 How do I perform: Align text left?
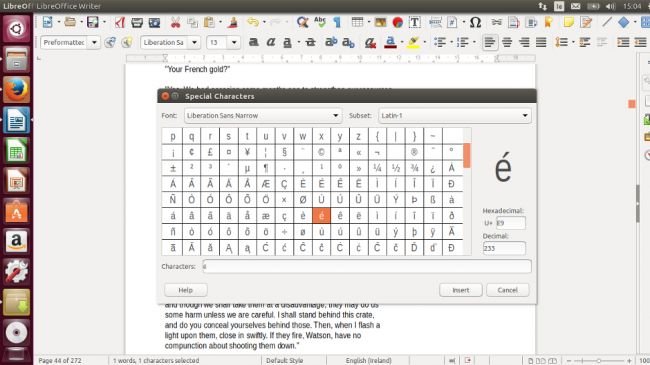click(x=490, y=42)
